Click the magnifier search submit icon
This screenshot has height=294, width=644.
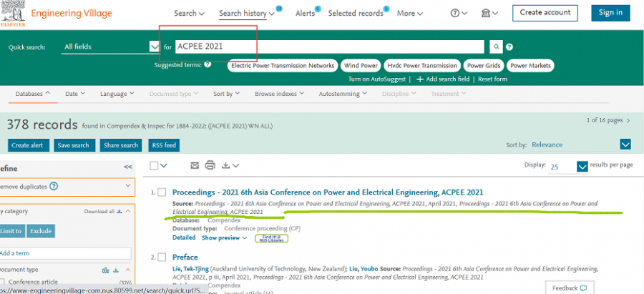[x=497, y=47]
